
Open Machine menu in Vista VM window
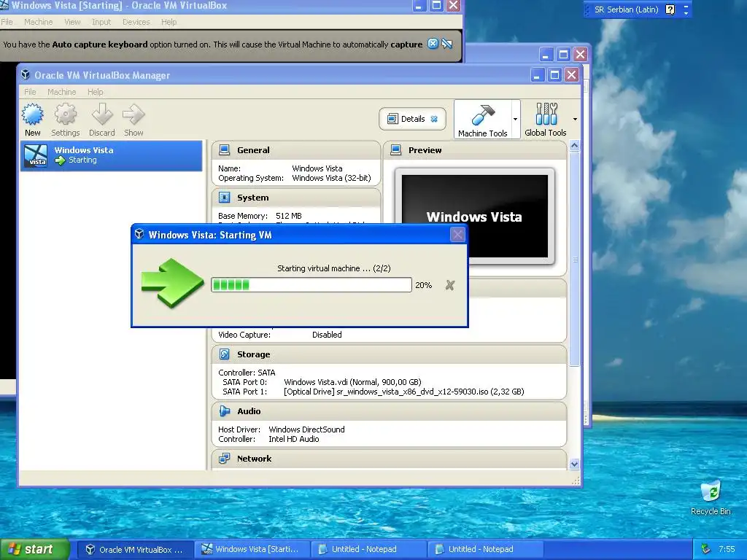(x=39, y=22)
